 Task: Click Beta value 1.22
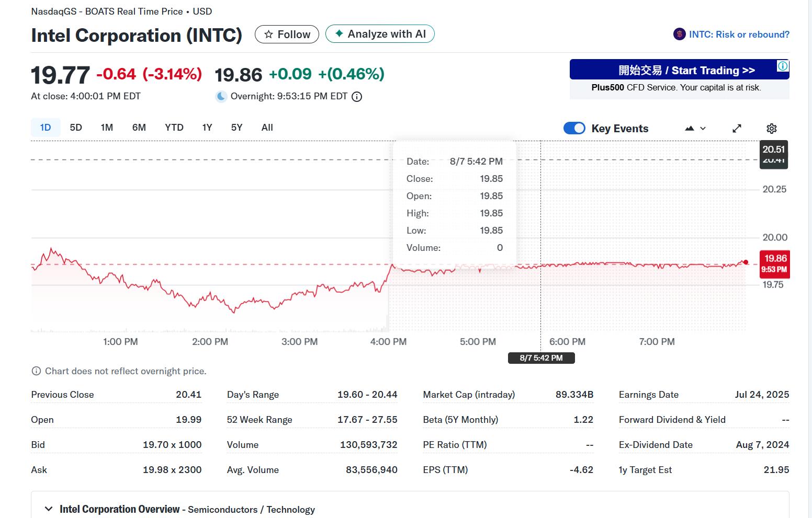click(x=583, y=420)
